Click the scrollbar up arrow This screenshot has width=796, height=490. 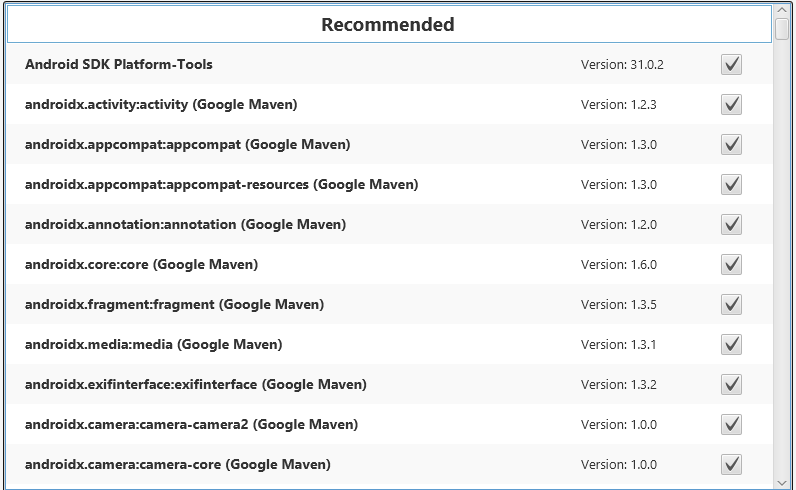tap(783, 8)
